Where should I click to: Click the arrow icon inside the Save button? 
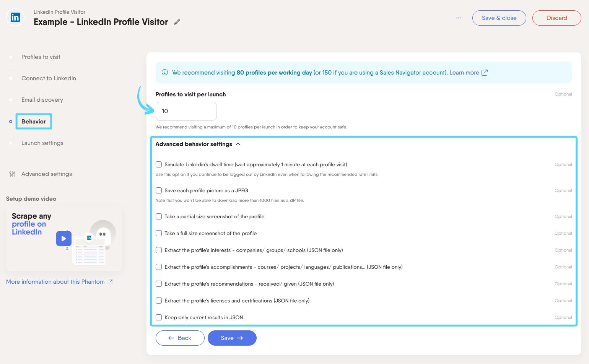pyautogui.click(x=240, y=338)
